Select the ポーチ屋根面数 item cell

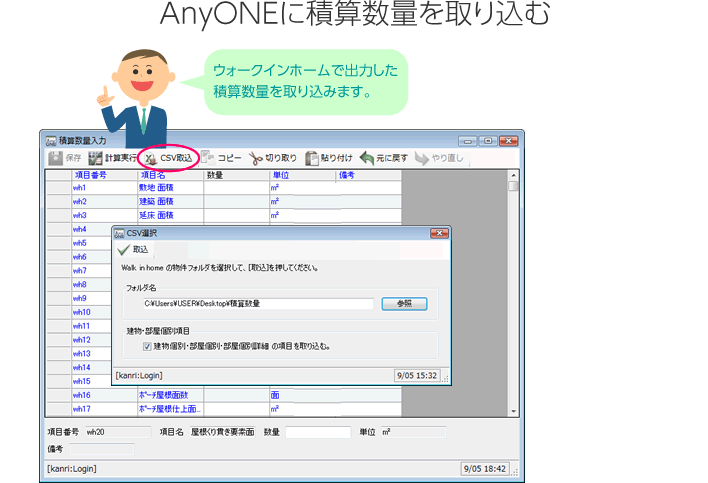(170, 395)
